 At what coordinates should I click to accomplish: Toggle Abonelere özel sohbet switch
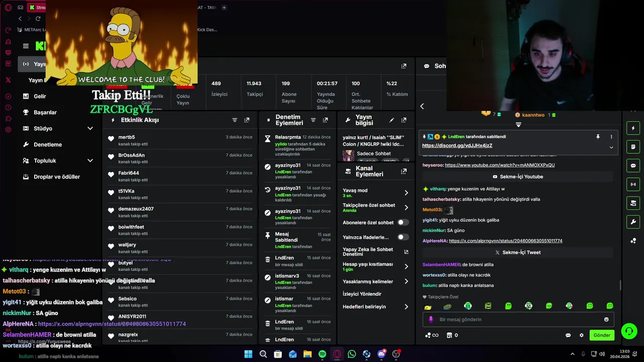[x=403, y=222]
